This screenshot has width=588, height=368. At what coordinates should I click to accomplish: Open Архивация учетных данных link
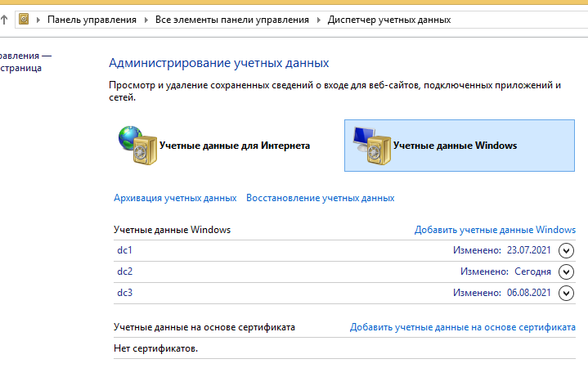pos(175,198)
